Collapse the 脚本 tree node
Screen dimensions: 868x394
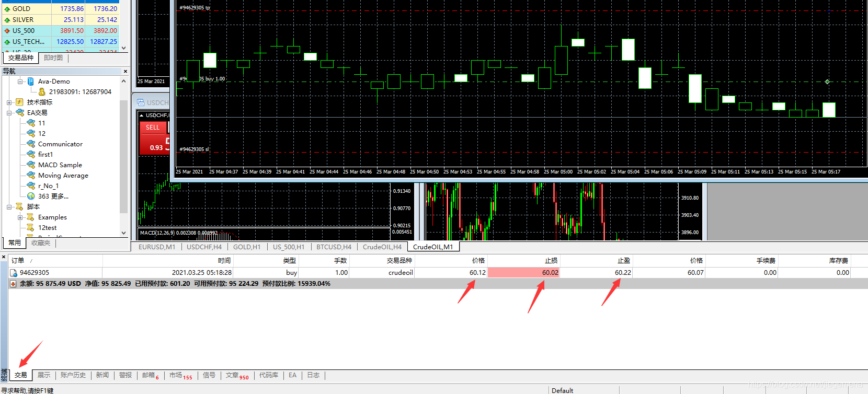point(9,207)
